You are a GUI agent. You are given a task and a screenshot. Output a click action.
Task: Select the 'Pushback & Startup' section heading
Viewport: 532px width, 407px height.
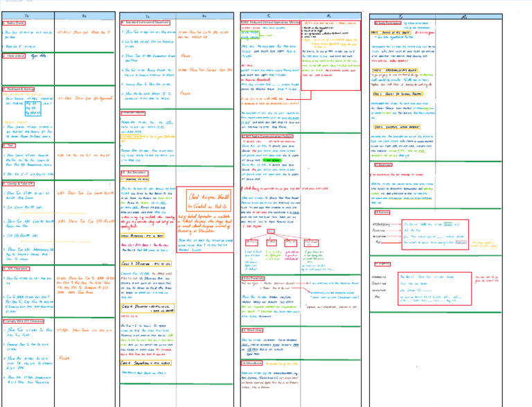click(x=18, y=89)
